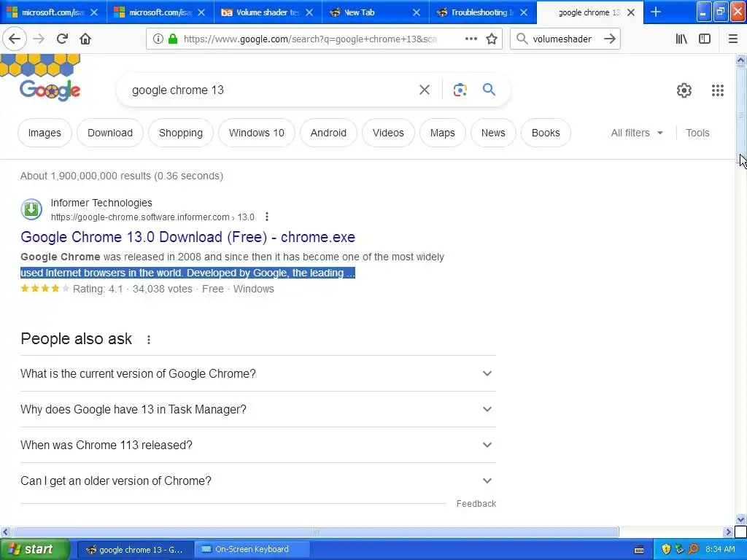Image resolution: width=747 pixels, height=560 pixels.
Task: Open the Google apps grid
Action: pos(718,90)
